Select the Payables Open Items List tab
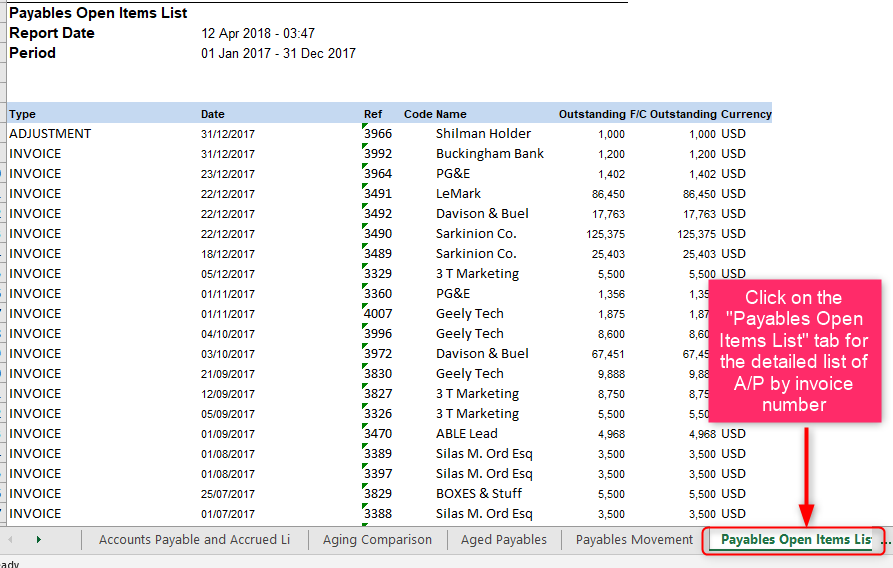The image size is (893, 568). 795,540
